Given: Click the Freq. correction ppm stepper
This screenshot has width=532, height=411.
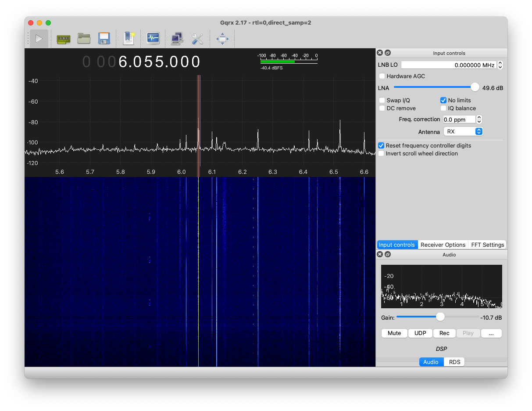Looking at the screenshot, I should [x=479, y=119].
